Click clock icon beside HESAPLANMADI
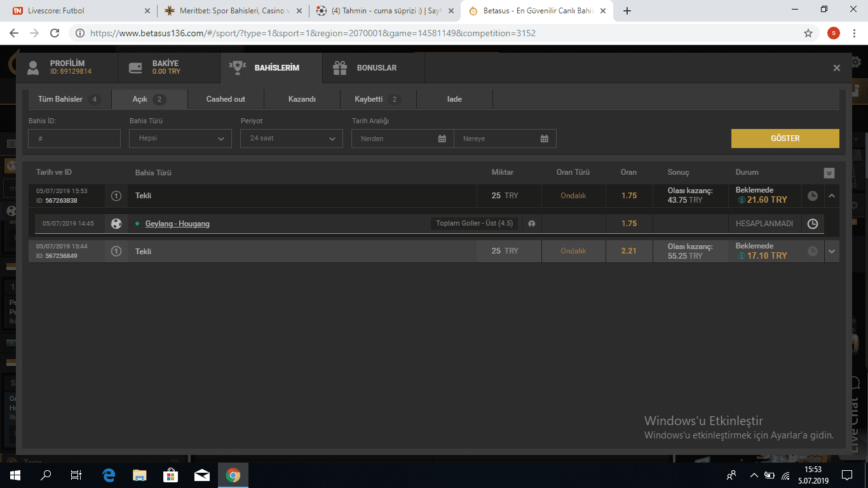Image resolution: width=868 pixels, height=488 pixels. tap(813, 224)
